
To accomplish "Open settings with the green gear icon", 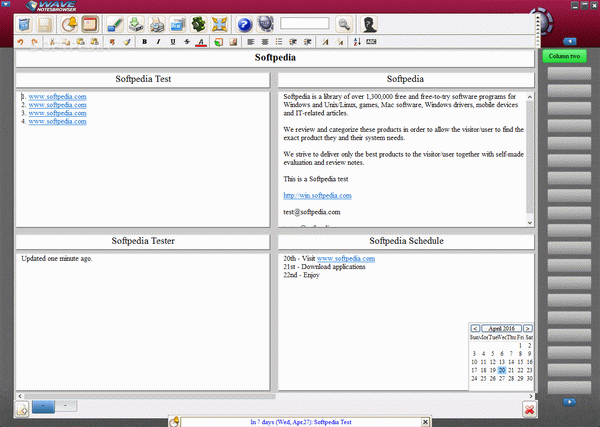I will click(x=198, y=24).
